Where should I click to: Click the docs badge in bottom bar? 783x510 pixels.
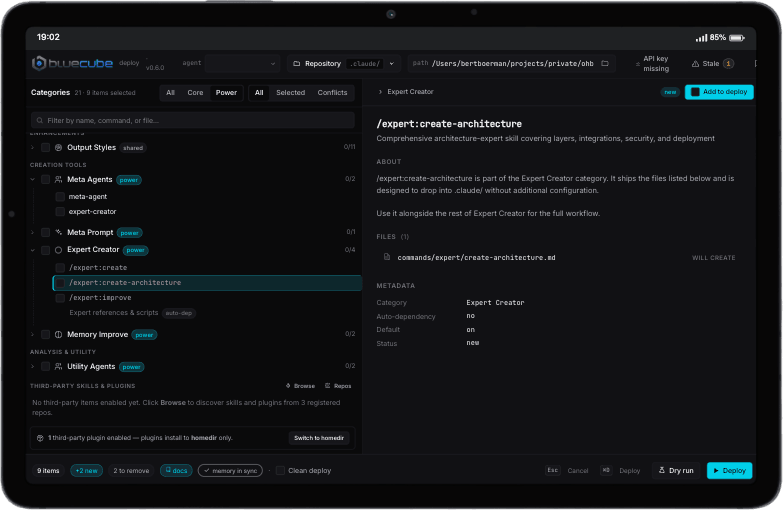click(176, 471)
